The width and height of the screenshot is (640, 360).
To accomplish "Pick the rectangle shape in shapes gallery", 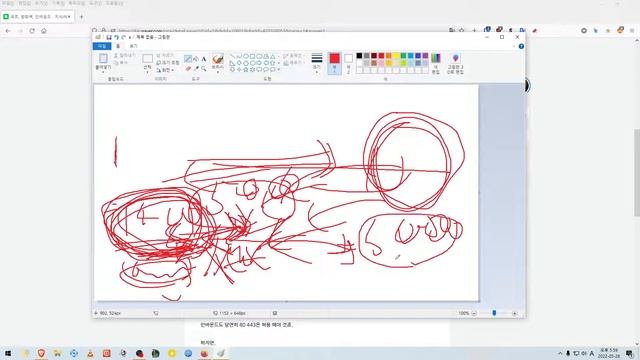I will (x=252, y=56).
